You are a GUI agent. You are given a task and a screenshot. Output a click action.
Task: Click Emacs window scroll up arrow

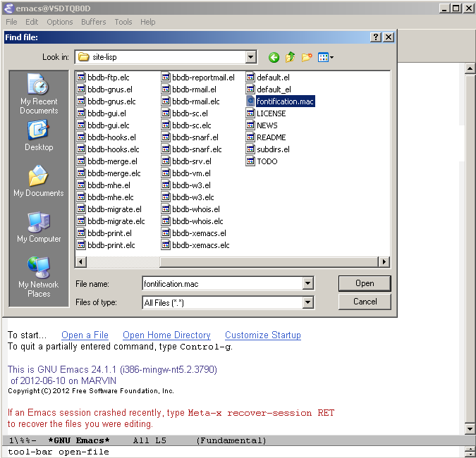(470, 68)
